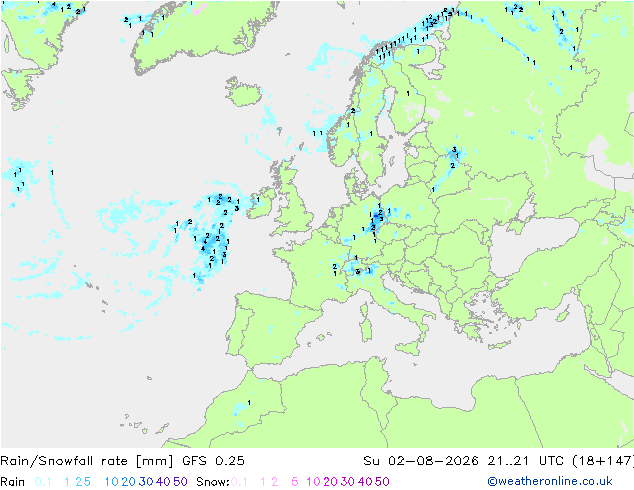Select the 40 value in Rain legend

(x=163, y=482)
